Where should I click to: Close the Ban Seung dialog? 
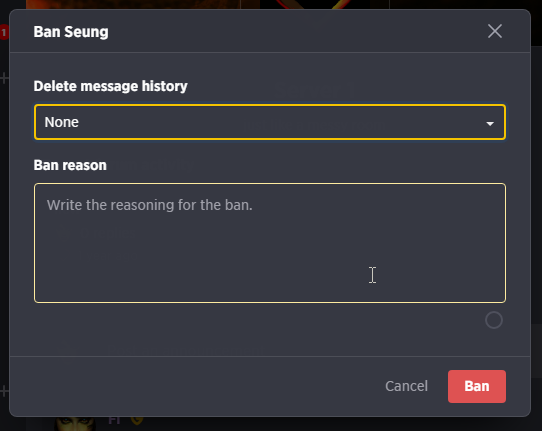point(495,31)
